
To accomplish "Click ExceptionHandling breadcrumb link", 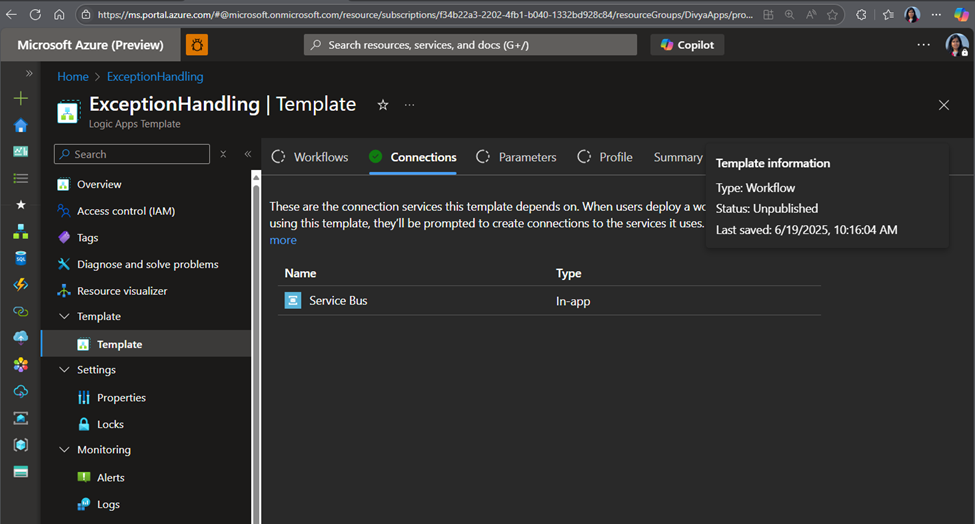I will (x=155, y=76).
